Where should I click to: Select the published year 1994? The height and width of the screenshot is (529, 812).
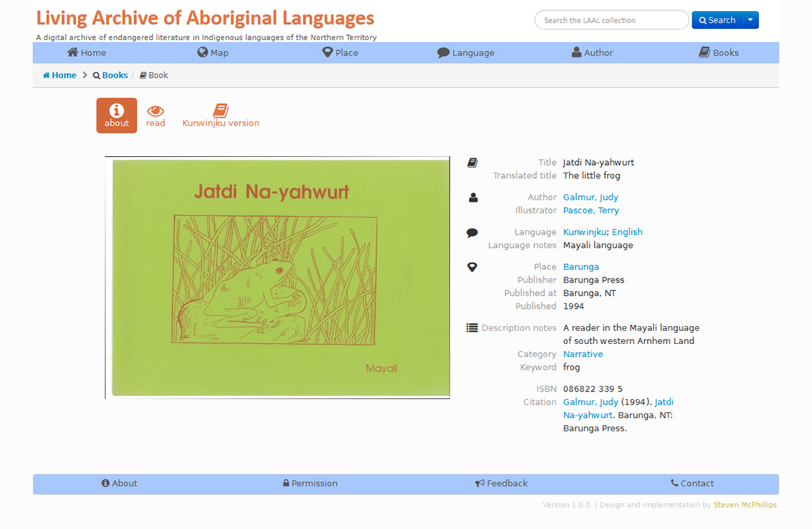(573, 306)
